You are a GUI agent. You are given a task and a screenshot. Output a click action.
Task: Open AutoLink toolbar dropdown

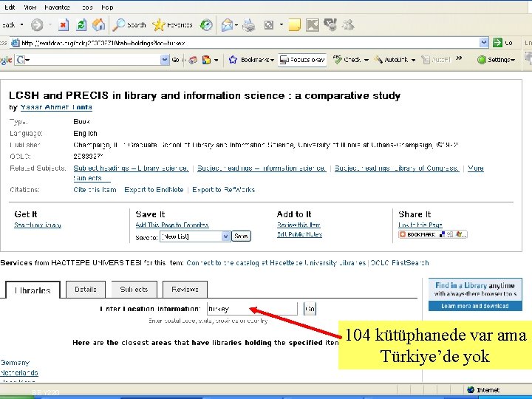(x=395, y=60)
